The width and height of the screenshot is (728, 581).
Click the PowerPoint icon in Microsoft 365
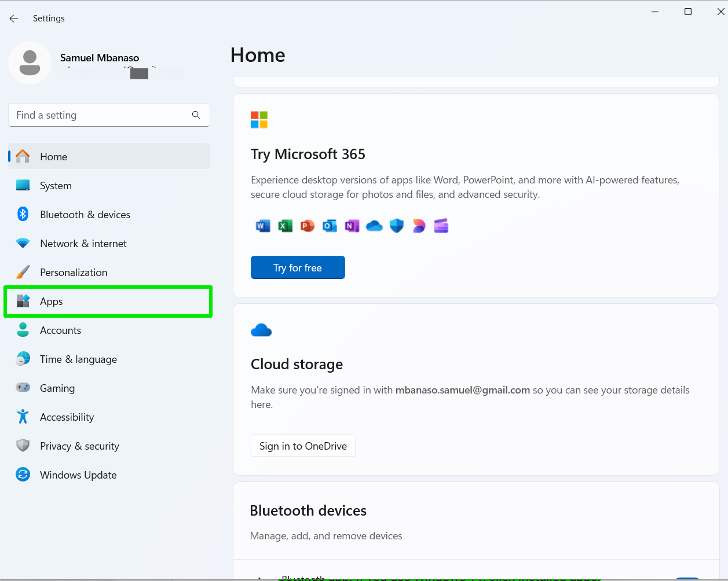pos(308,226)
